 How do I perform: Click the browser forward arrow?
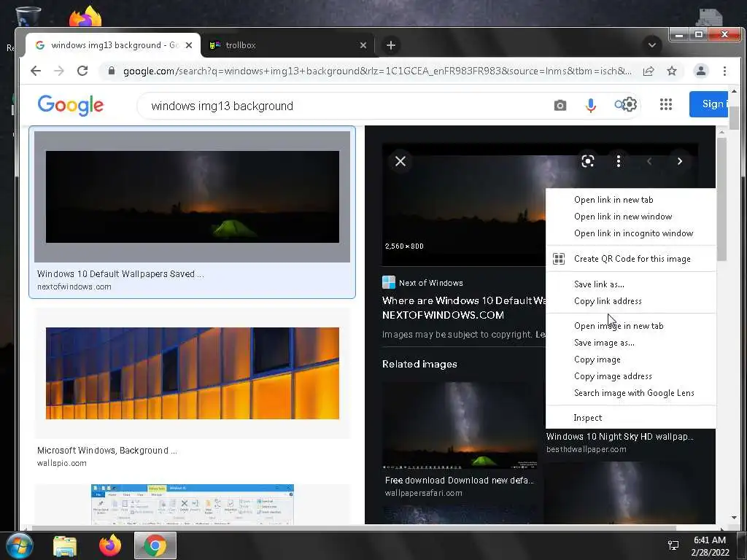(x=58, y=71)
